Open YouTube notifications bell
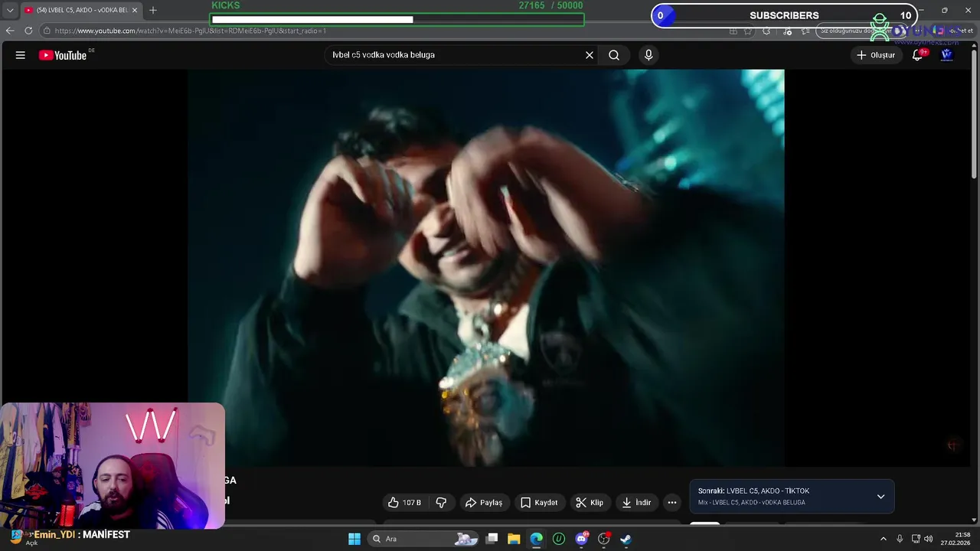 click(x=917, y=55)
